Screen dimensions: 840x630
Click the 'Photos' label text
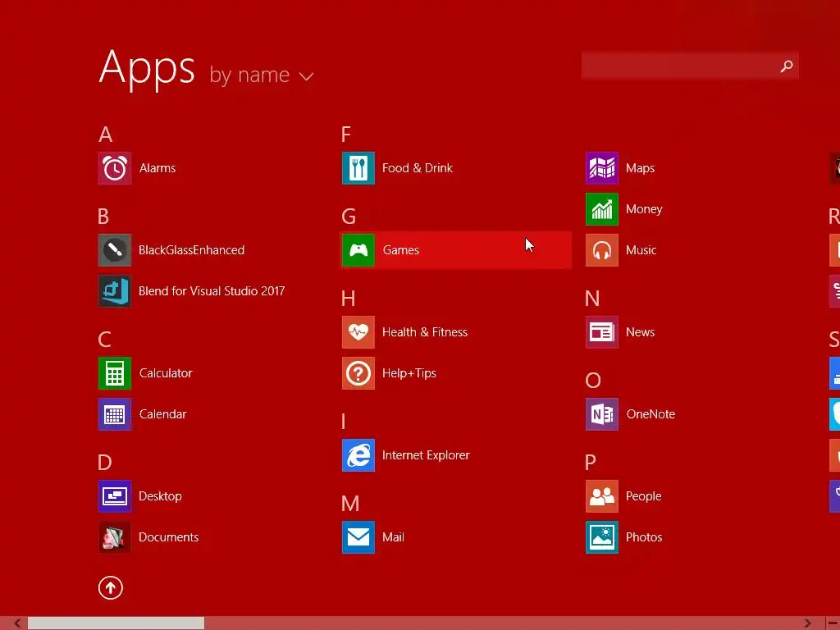[x=644, y=537]
